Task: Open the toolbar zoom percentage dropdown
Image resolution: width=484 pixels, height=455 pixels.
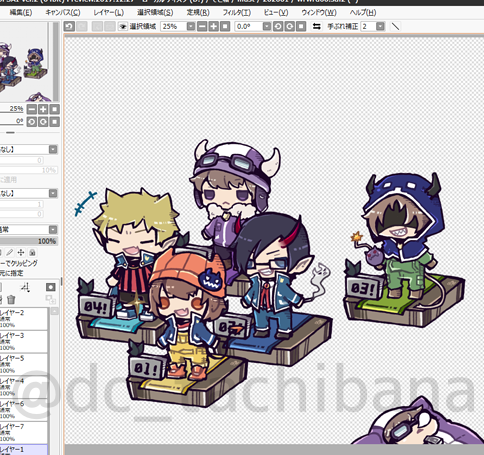Action: click(191, 26)
